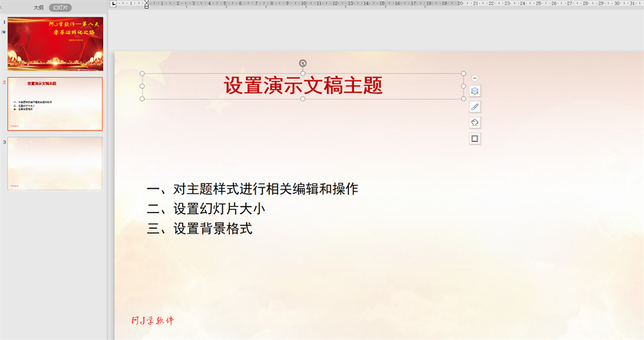Select the red slide 1 thumbnail
The width and height of the screenshot is (644, 340).
55,44
